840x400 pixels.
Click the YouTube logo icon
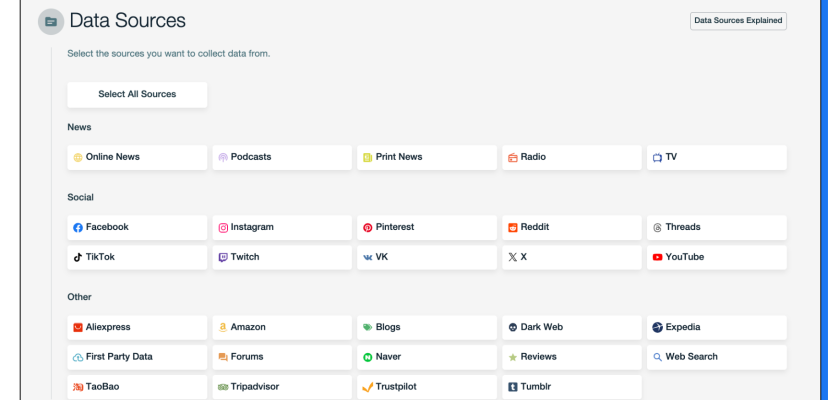[657, 257]
